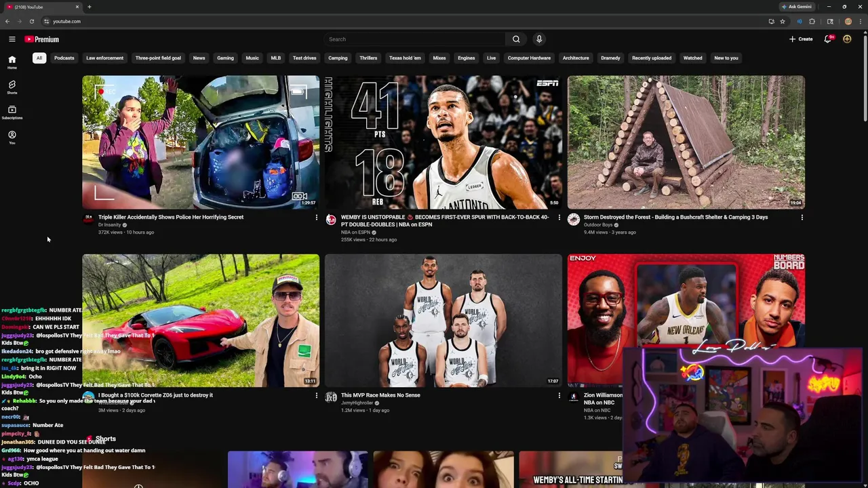Open the browser extensions puzzle icon

point(812,22)
